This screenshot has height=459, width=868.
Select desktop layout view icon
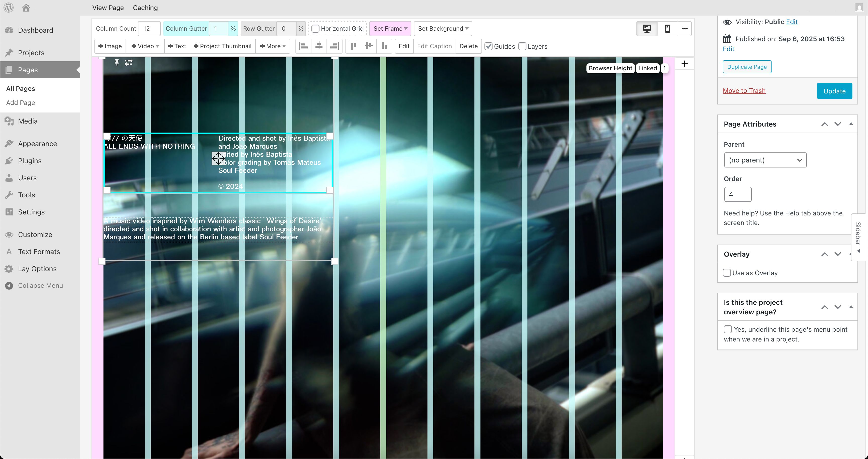tap(647, 29)
